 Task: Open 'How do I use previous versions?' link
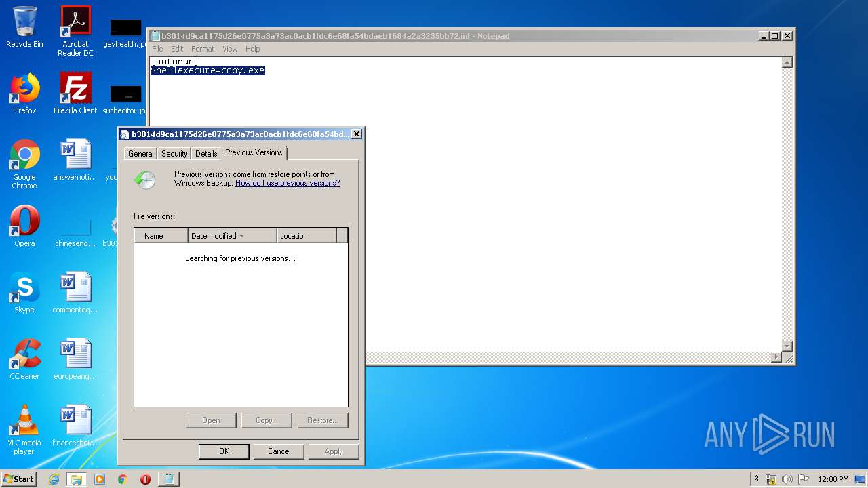tap(288, 183)
